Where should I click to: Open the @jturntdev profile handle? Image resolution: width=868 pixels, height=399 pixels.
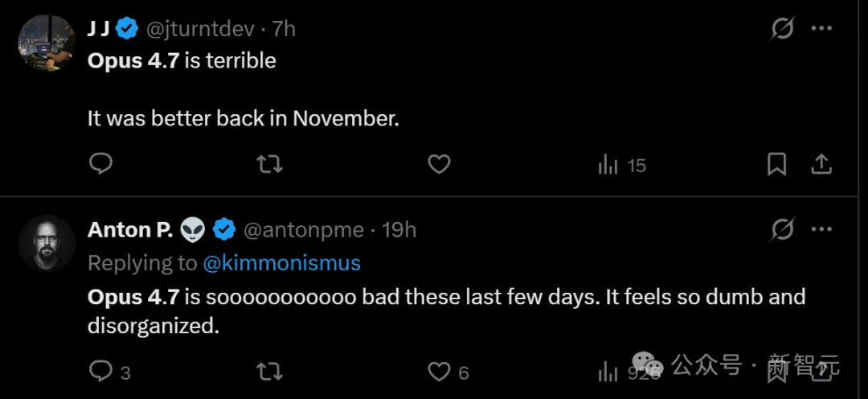pos(199,29)
